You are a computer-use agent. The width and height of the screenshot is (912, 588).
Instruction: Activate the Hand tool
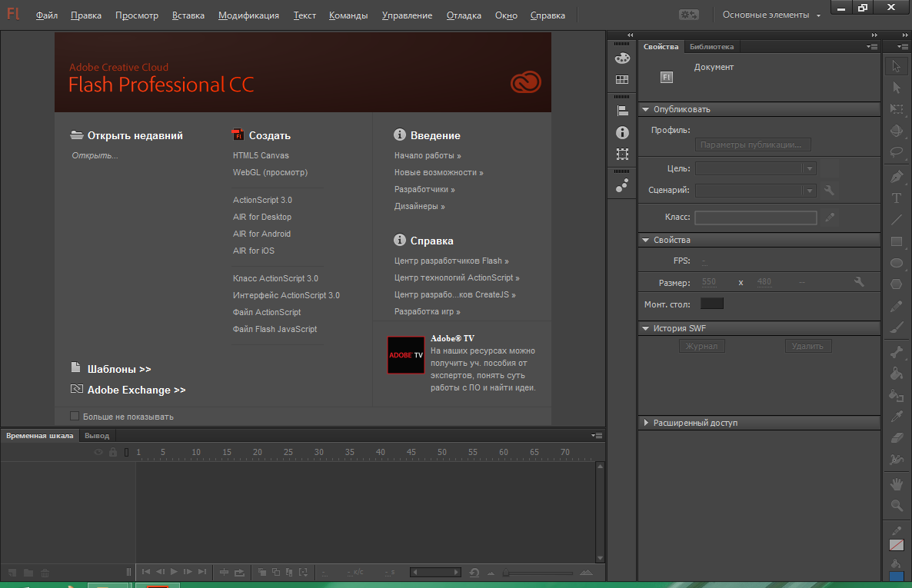(897, 484)
